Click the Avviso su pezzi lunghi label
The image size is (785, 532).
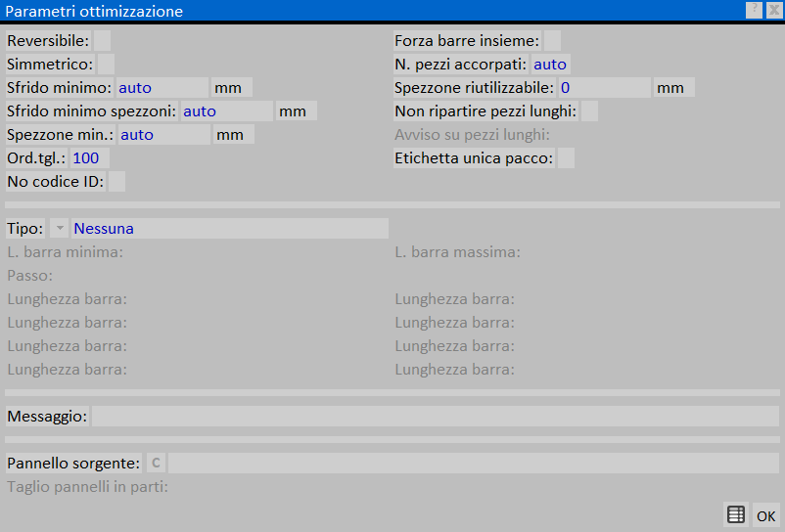pos(472,135)
